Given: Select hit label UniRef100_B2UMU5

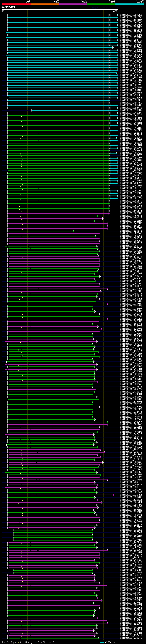Looking at the screenshot, I should (131, 329).
